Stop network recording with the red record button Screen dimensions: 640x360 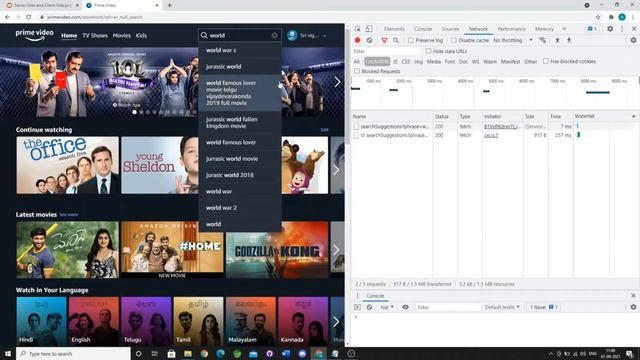[x=358, y=40]
